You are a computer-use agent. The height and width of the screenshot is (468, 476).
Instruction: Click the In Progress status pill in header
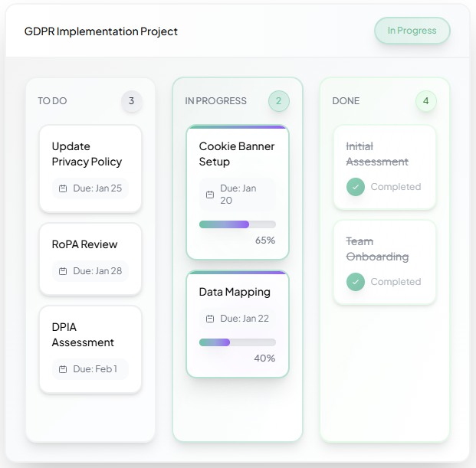[412, 31]
